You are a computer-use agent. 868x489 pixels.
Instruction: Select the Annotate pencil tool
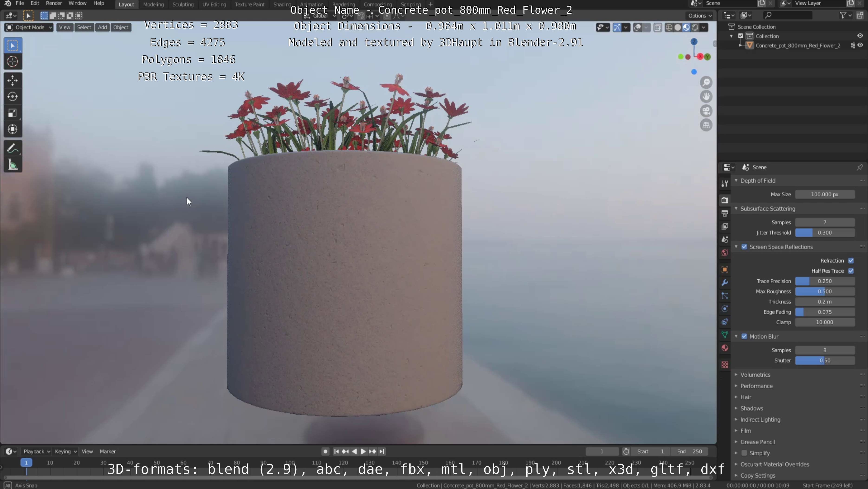point(13,148)
